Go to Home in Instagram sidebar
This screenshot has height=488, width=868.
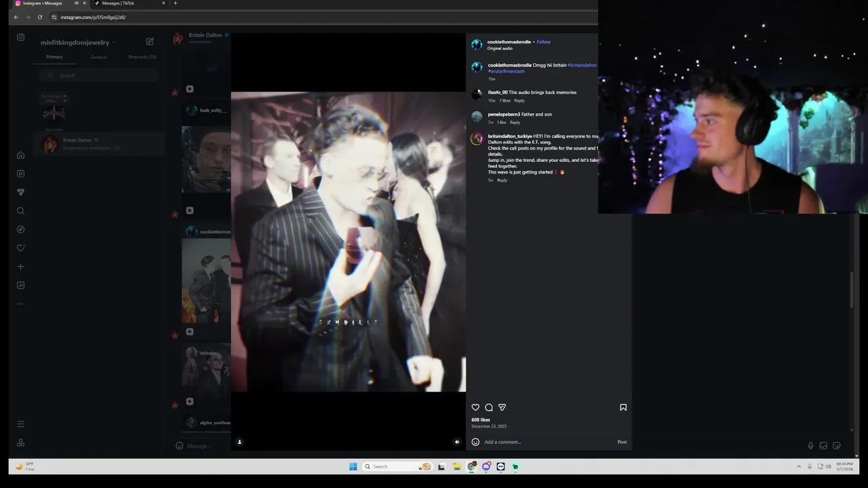[20, 155]
